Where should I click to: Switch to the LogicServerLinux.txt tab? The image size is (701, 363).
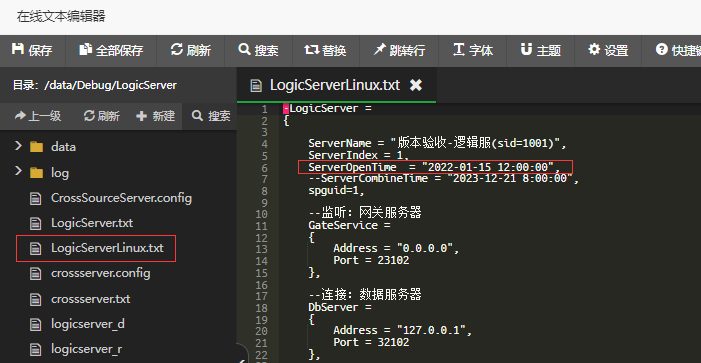pos(335,85)
